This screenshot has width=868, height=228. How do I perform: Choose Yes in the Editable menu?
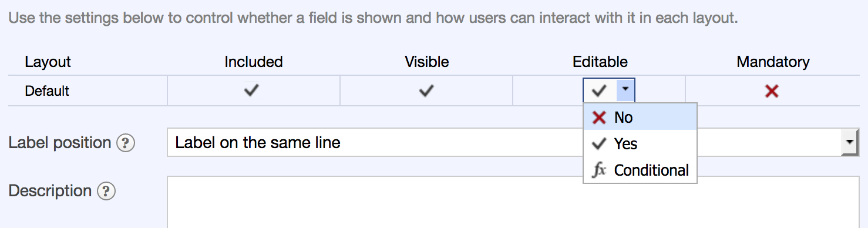tap(640, 144)
